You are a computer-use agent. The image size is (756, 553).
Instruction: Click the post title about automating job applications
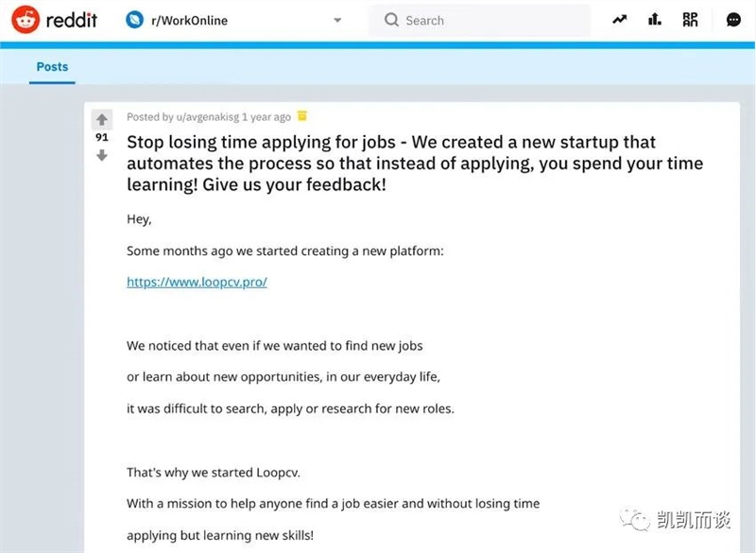pyautogui.click(x=415, y=163)
